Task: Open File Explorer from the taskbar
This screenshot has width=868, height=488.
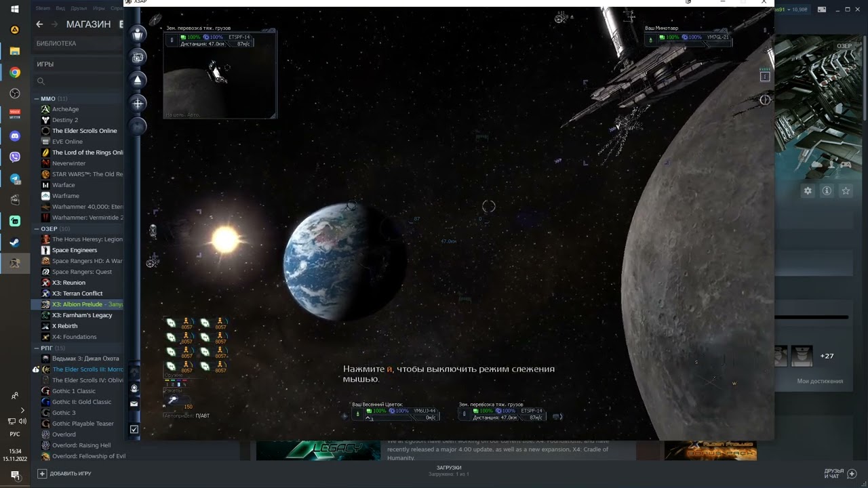Action: pyautogui.click(x=15, y=51)
